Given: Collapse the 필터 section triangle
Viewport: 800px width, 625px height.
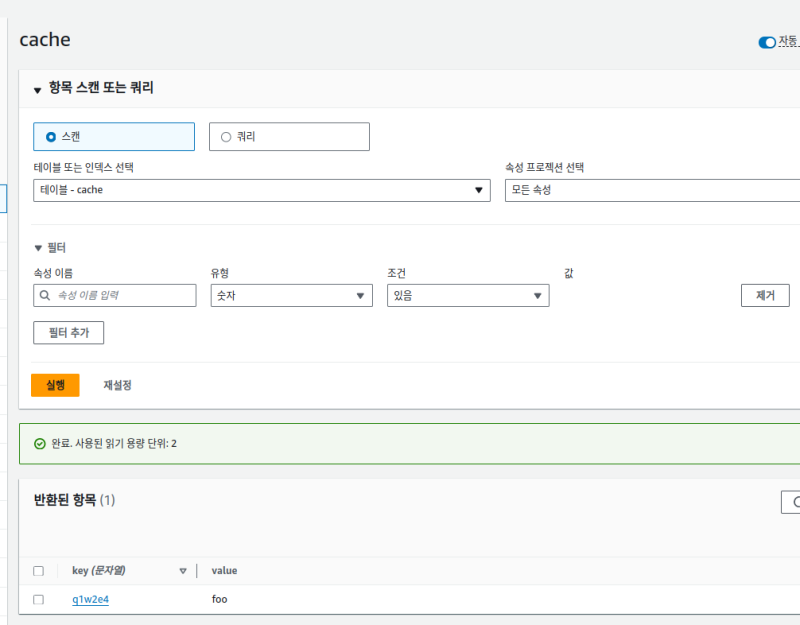Looking at the screenshot, I should [38, 248].
